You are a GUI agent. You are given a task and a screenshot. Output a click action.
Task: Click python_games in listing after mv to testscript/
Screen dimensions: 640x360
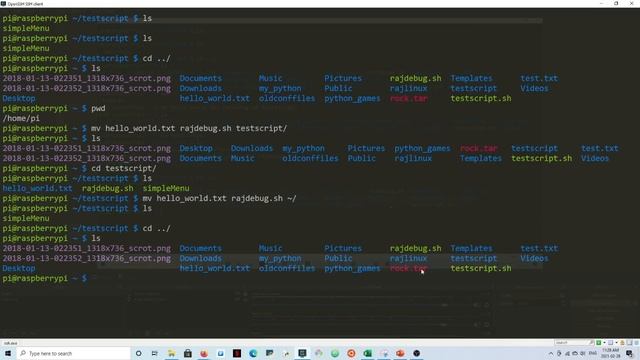pos(422,149)
